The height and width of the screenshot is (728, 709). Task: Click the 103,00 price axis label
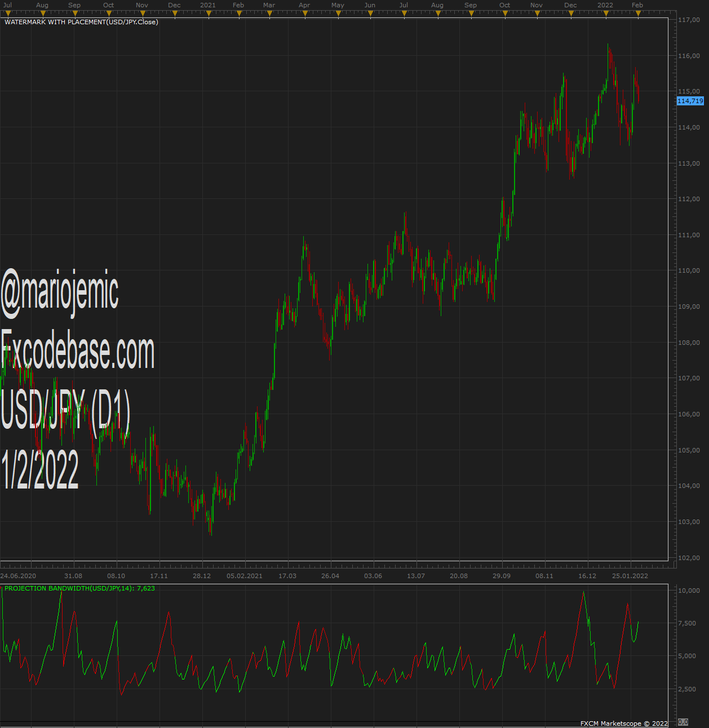click(x=689, y=522)
